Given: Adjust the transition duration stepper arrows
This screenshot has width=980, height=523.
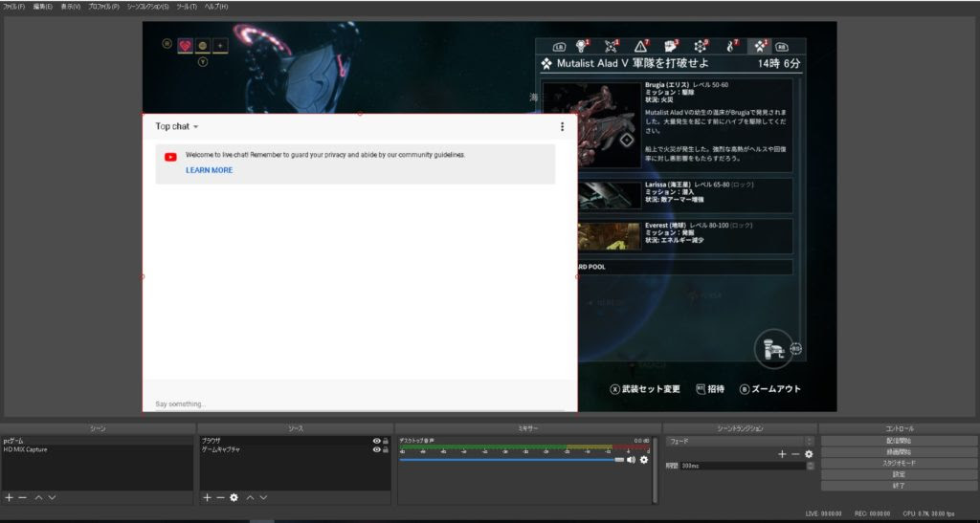Looking at the screenshot, I should 810,466.
